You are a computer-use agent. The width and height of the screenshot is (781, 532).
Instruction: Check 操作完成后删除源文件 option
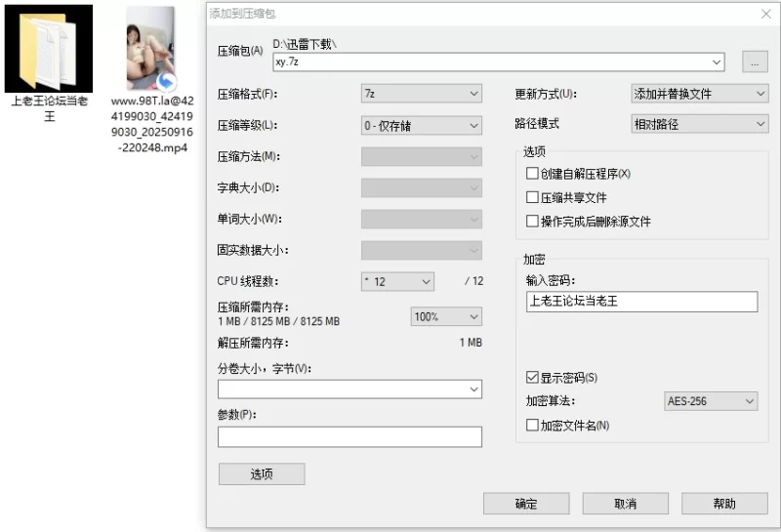click(532, 222)
